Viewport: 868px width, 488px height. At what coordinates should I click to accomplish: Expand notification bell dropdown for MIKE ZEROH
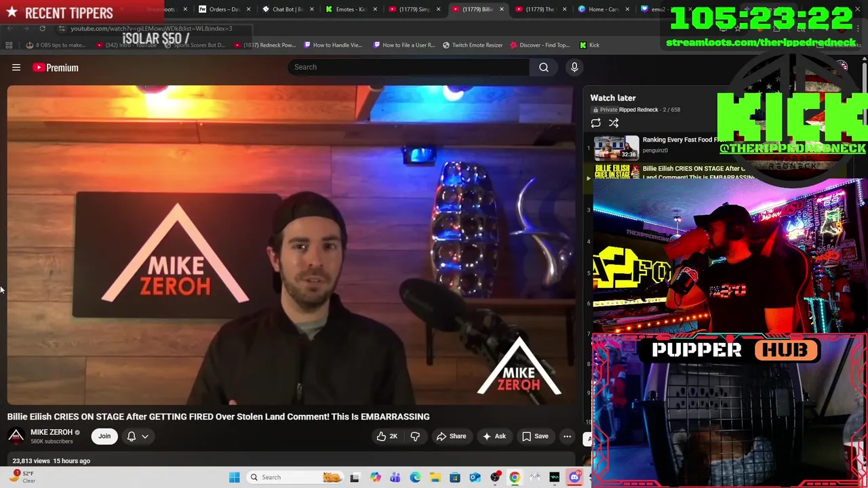138,436
